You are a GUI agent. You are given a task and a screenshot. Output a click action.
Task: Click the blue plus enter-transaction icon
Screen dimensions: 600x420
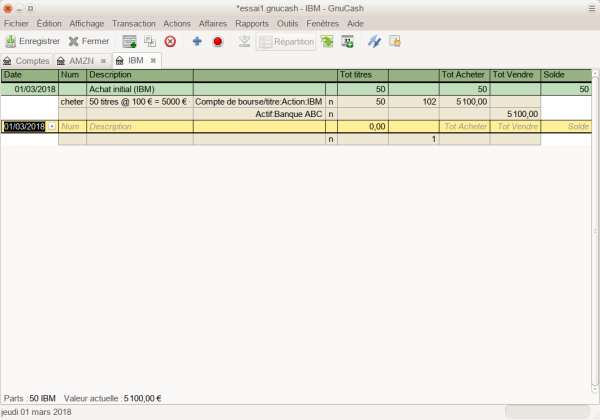[197, 41]
